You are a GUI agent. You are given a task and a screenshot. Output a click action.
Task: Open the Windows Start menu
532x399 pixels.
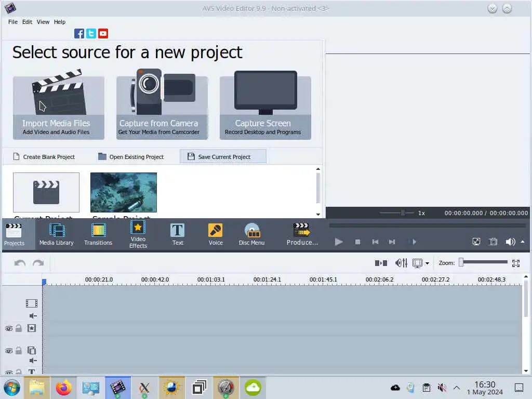pos(12,388)
